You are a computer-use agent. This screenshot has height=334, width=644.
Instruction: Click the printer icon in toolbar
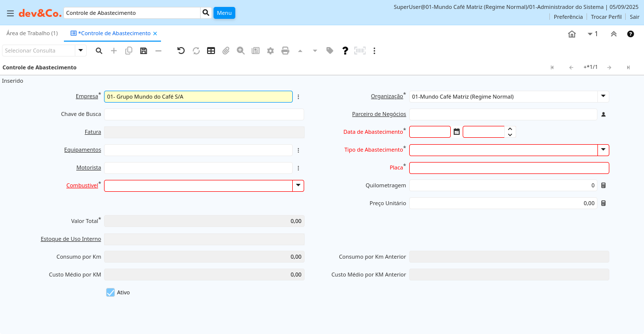(285, 51)
